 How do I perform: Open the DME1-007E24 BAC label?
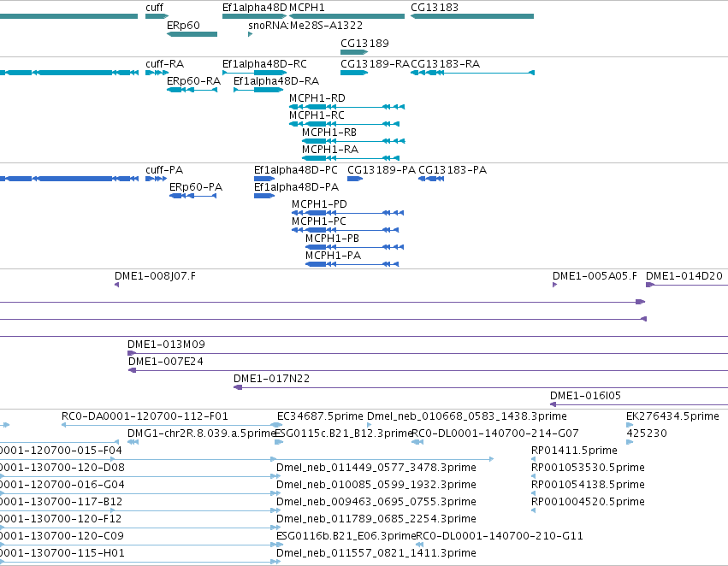(x=166, y=362)
